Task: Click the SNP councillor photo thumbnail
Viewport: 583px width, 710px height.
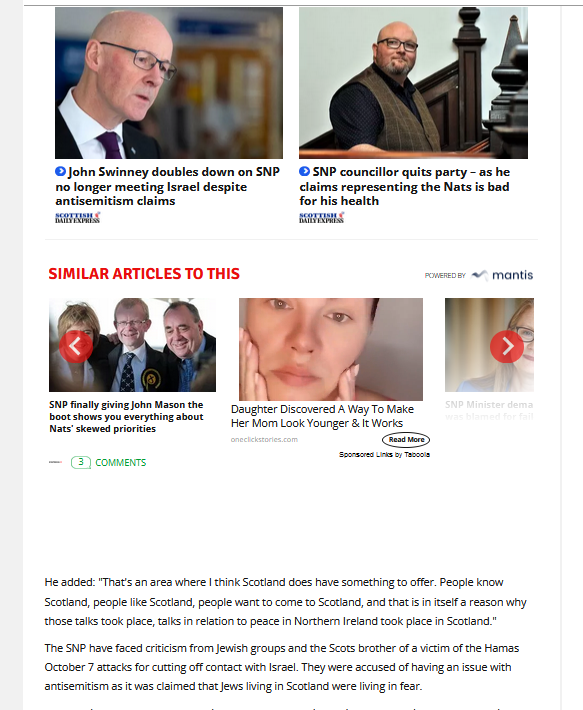Action: (413, 83)
